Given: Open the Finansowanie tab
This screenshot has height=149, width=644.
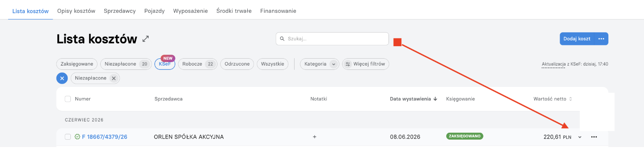Looking at the screenshot, I should pyautogui.click(x=278, y=11).
